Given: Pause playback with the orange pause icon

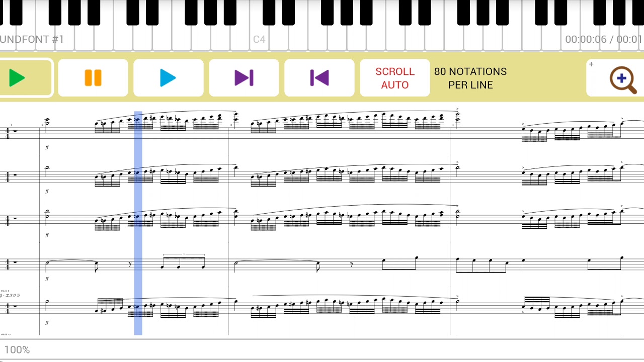Looking at the screenshot, I should click(x=93, y=78).
